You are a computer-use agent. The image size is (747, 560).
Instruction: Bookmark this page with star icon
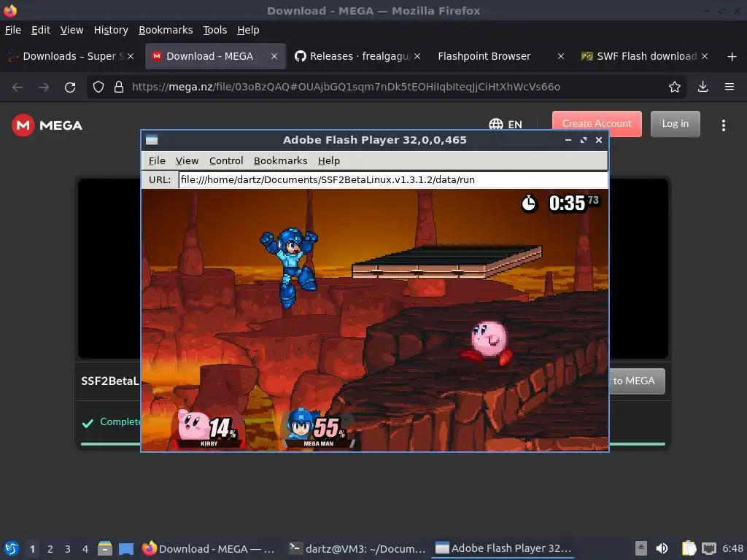pyautogui.click(x=674, y=87)
